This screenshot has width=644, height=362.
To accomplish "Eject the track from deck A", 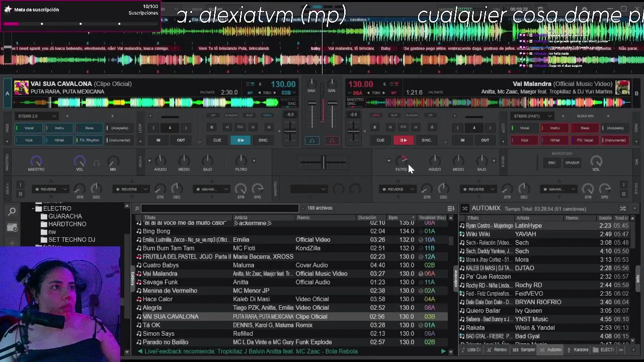I will (x=269, y=128).
